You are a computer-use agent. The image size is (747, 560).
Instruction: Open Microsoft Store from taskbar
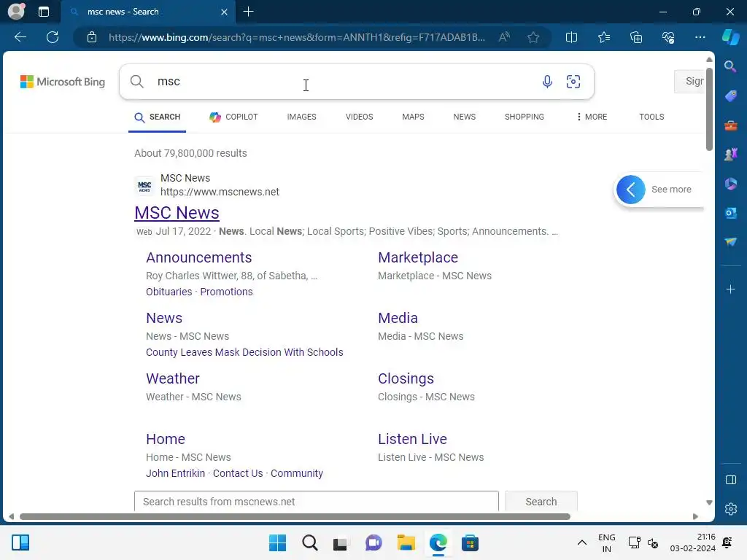tap(470, 542)
